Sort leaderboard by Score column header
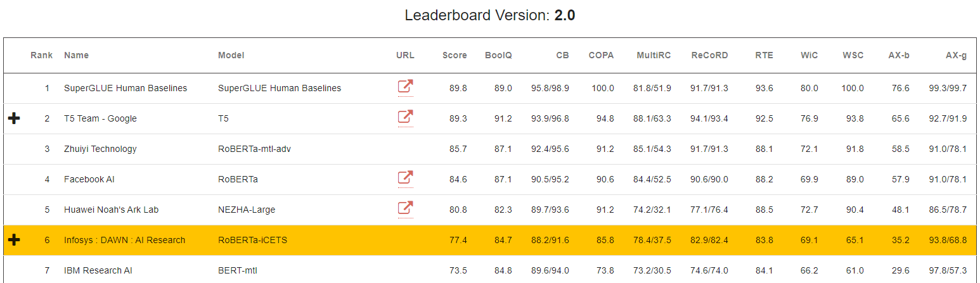 point(455,55)
